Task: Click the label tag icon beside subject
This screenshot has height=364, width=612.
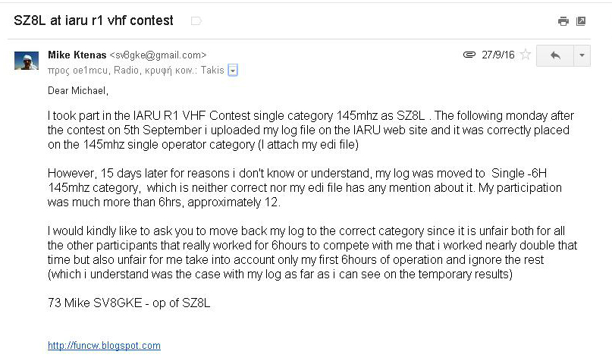Action: coord(196,21)
